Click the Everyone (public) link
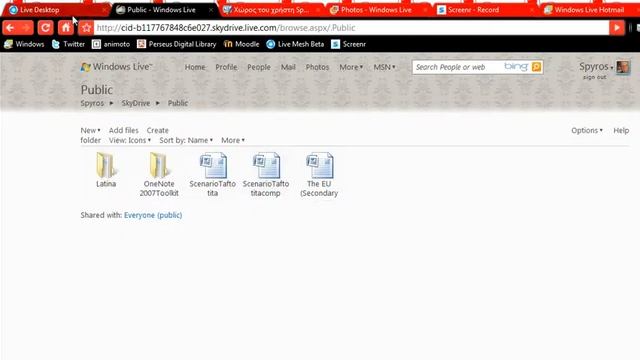640x360 pixels. pyautogui.click(x=153, y=215)
